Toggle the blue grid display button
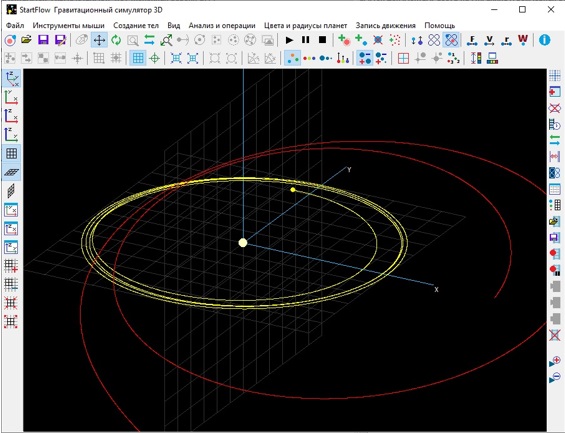The image size is (565, 433). 138,58
